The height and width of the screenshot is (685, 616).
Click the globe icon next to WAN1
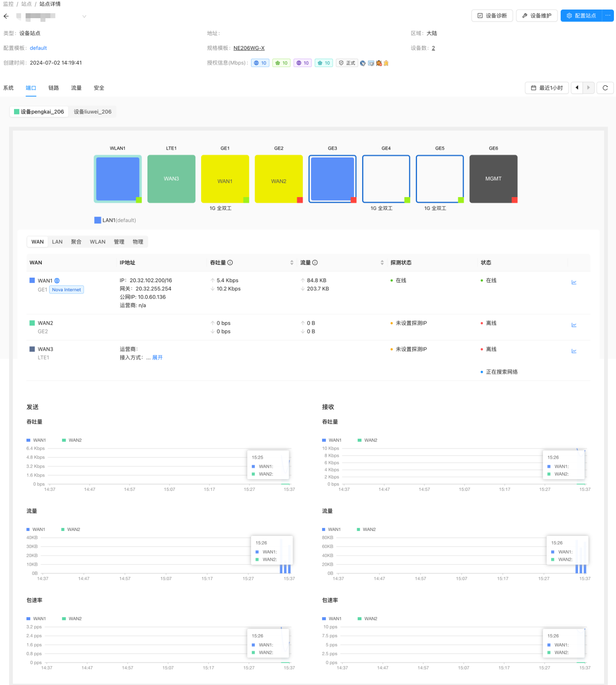click(x=57, y=281)
